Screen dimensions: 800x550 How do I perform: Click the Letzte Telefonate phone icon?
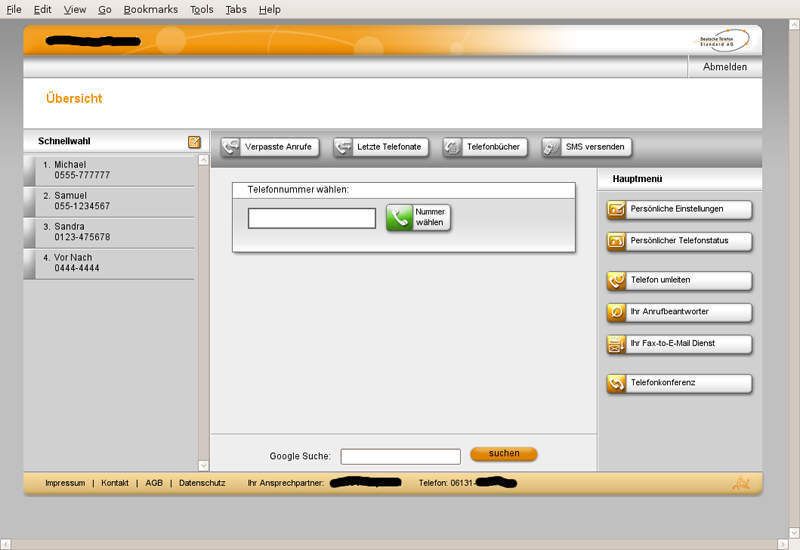coord(343,147)
